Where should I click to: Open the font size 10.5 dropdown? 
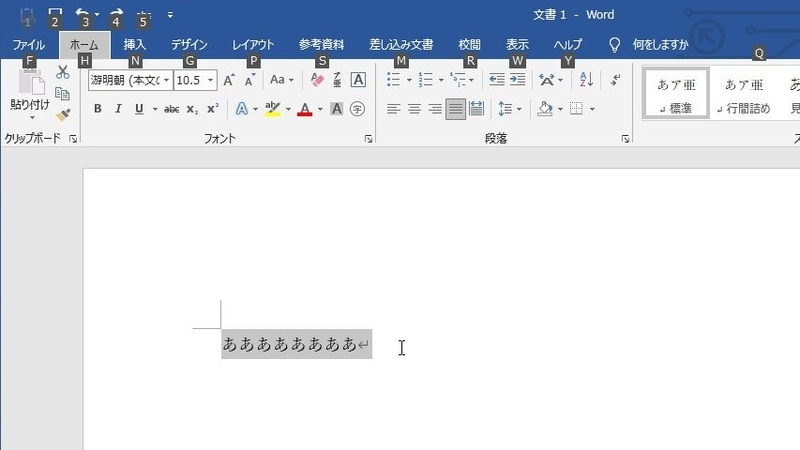pyautogui.click(x=210, y=80)
